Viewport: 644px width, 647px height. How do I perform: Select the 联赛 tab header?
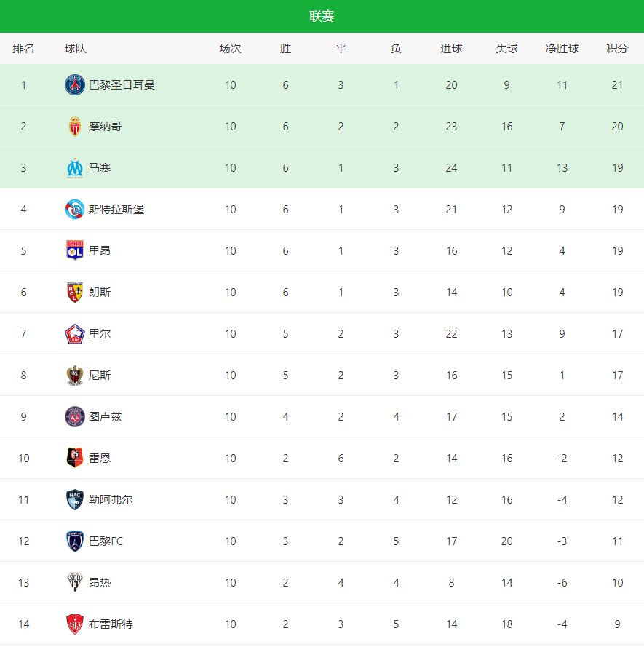click(x=322, y=16)
